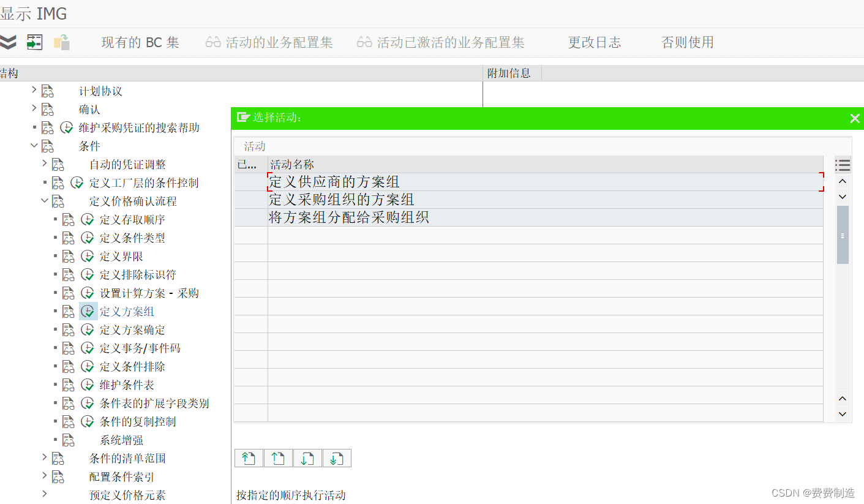Click scroll-down arrow below the top up arrow
This screenshot has width=864, height=504.
[x=843, y=197]
